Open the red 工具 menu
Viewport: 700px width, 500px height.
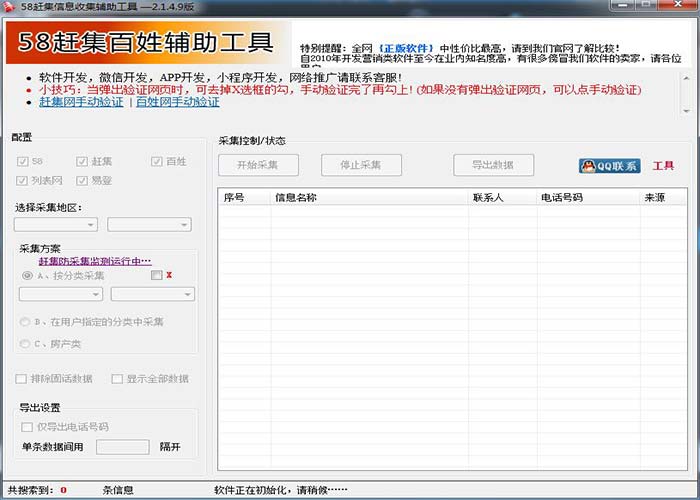pyautogui.click(x=663, y=166)
